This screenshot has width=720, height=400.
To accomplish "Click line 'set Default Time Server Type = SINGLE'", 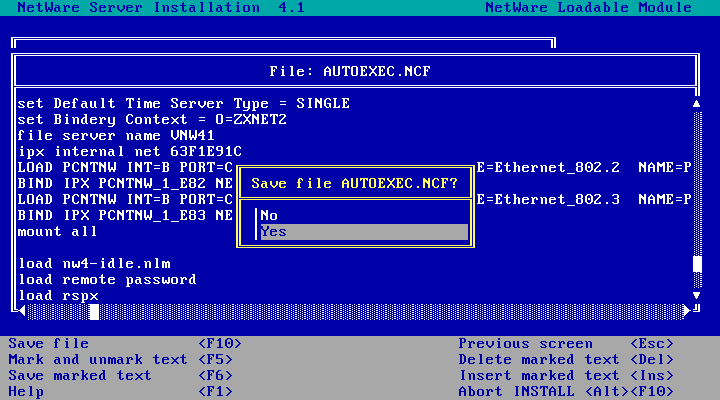I will pyautogui.click(x=184, y=104).
